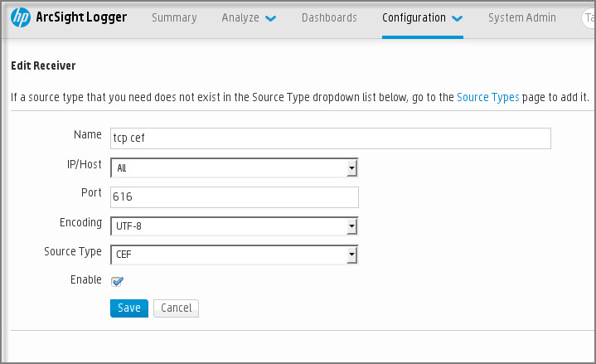
Task: Select the System Admin tab
Action: (x=522, y=17)
